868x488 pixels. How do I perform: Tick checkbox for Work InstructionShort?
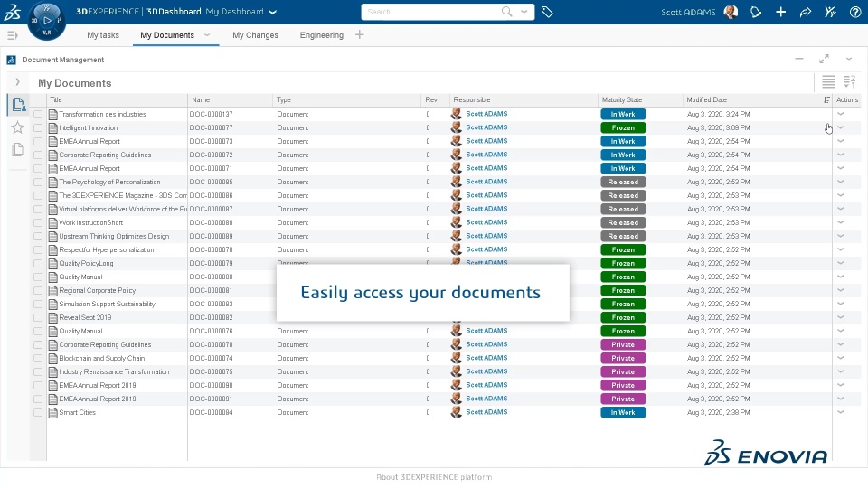(38, 223)
